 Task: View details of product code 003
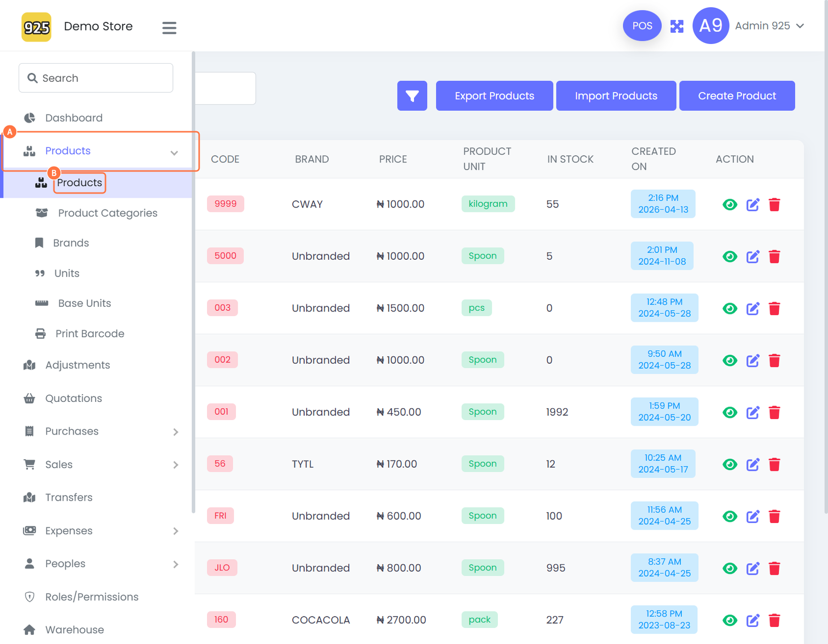click(730, 309)
